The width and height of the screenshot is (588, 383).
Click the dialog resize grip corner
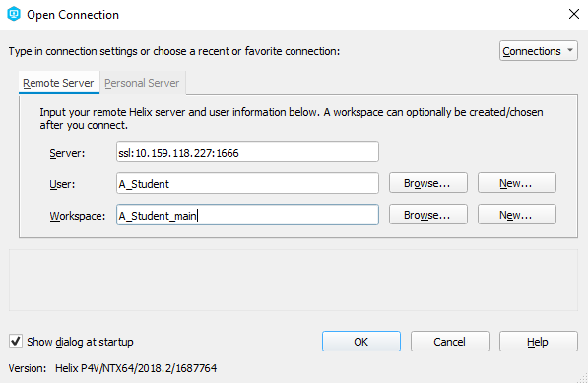tap(583, 378)
